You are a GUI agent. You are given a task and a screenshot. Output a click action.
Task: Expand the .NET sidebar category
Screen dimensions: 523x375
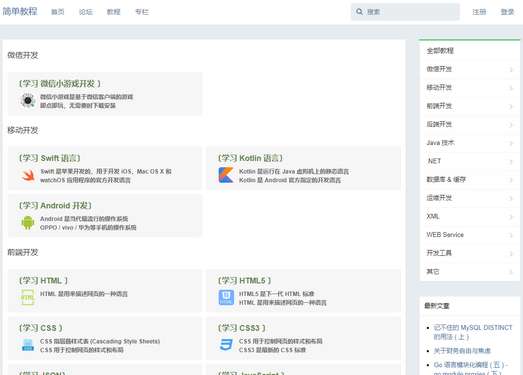(470, 161)
